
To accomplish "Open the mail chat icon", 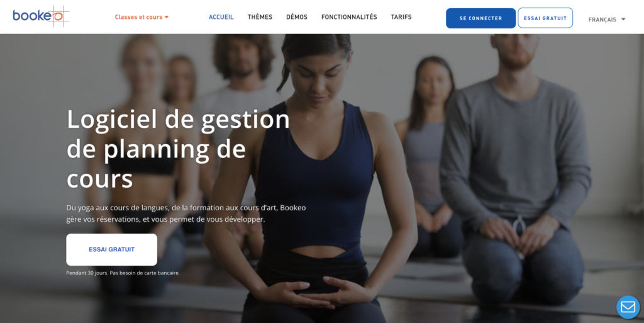I will coord(628,307).
